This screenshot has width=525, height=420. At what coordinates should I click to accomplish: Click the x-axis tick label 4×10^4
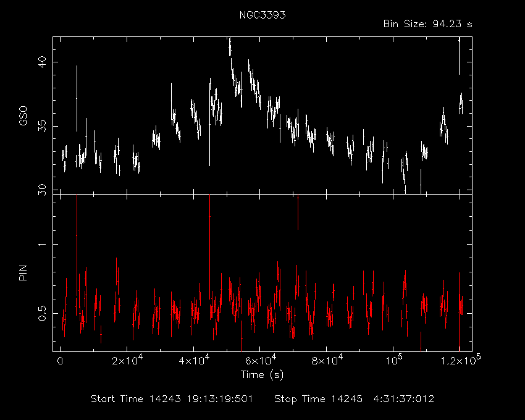pos(194,360)
